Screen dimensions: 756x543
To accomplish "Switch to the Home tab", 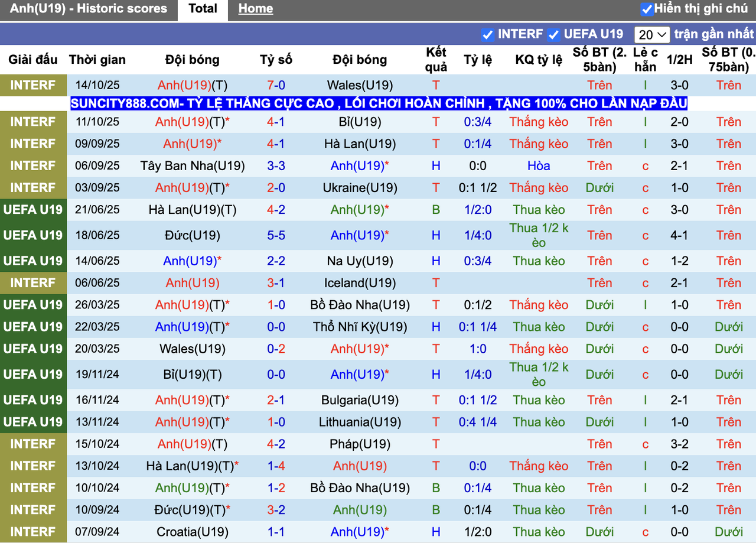I will (x=256, y=9).
